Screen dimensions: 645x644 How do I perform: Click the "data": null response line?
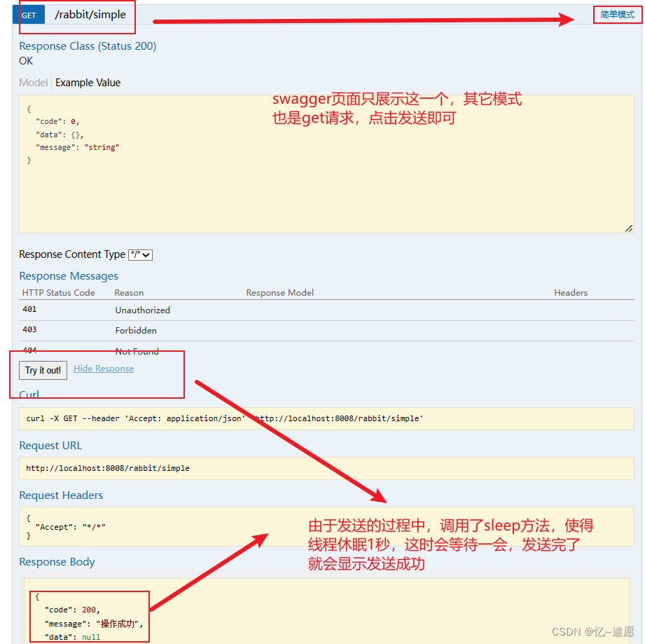click(x=72, y=637)
